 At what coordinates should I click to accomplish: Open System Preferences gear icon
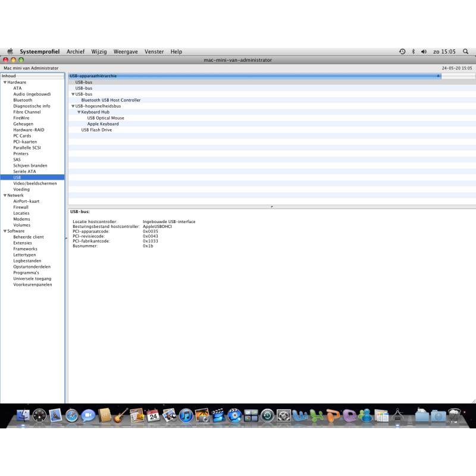tap(284, 415)
